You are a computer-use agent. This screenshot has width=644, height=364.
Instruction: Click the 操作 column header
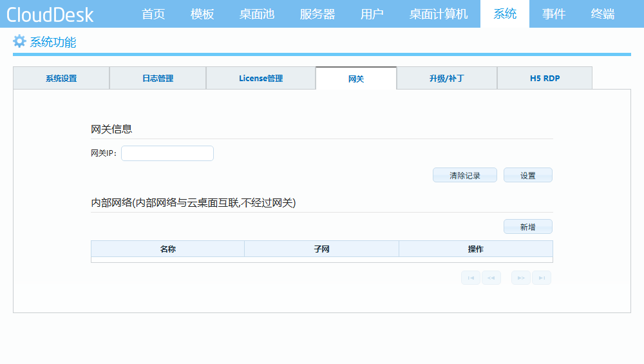[476, 249]
